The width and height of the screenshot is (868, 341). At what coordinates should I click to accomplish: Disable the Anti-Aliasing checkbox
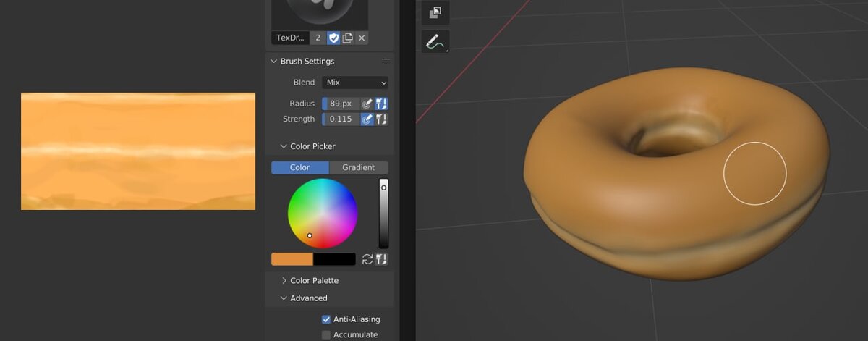(326, 319)
